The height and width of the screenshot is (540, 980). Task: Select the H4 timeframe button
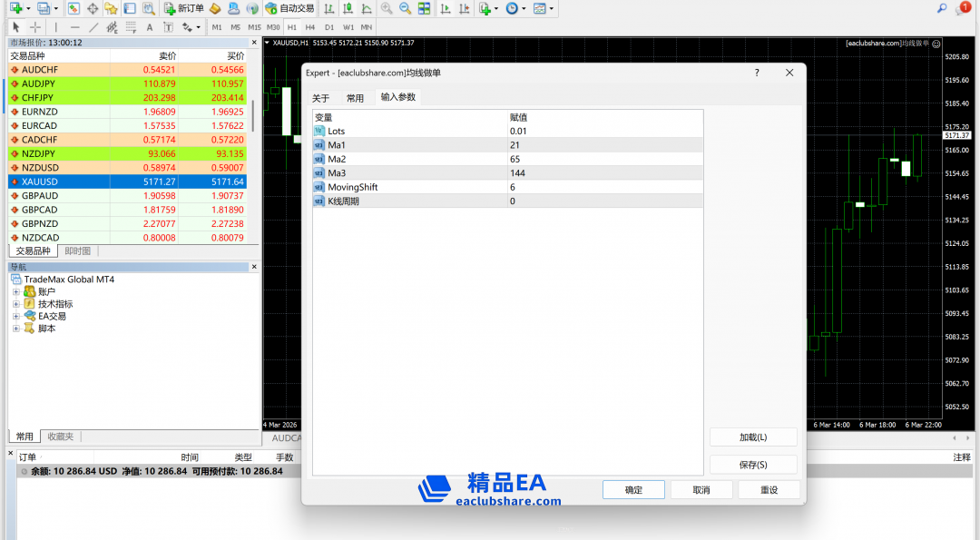click(x=310, y=27)
